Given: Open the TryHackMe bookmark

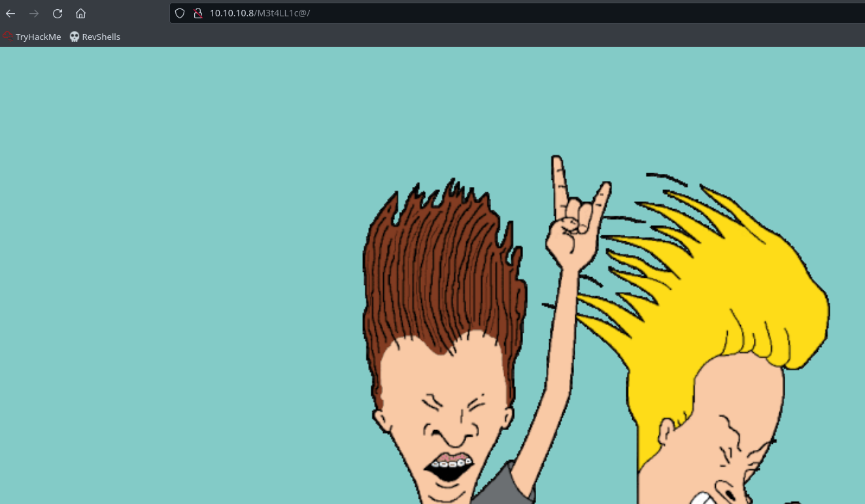Looking at the screenshot, I should tap(32, 37).
